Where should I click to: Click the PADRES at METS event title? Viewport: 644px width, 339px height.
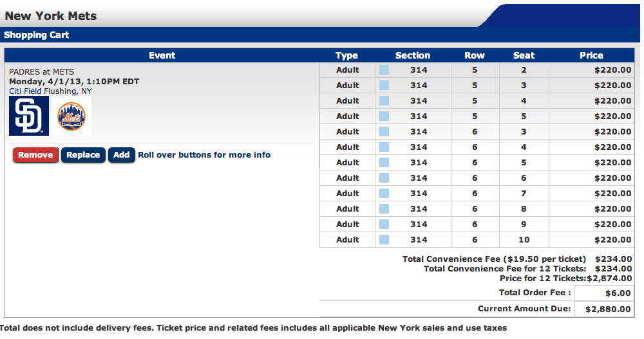[41, 72]
